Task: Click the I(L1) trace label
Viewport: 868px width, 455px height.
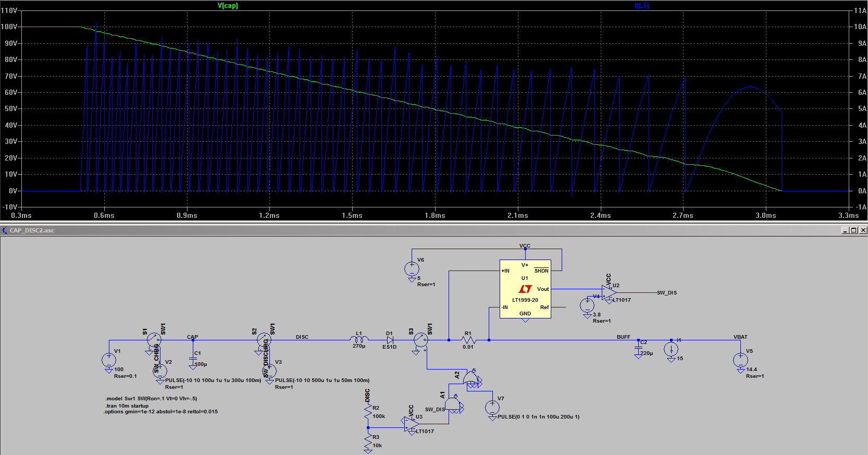Action: click(642, 6)
